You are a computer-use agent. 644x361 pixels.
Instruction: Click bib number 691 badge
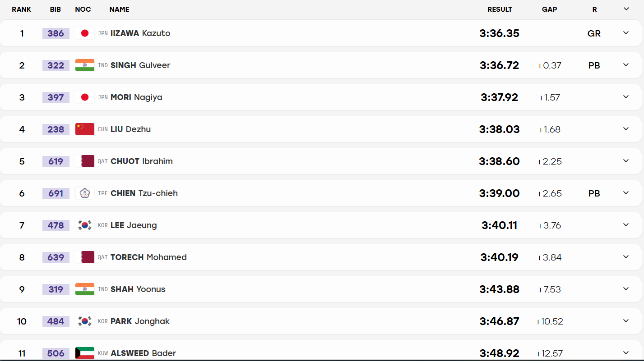56,193
